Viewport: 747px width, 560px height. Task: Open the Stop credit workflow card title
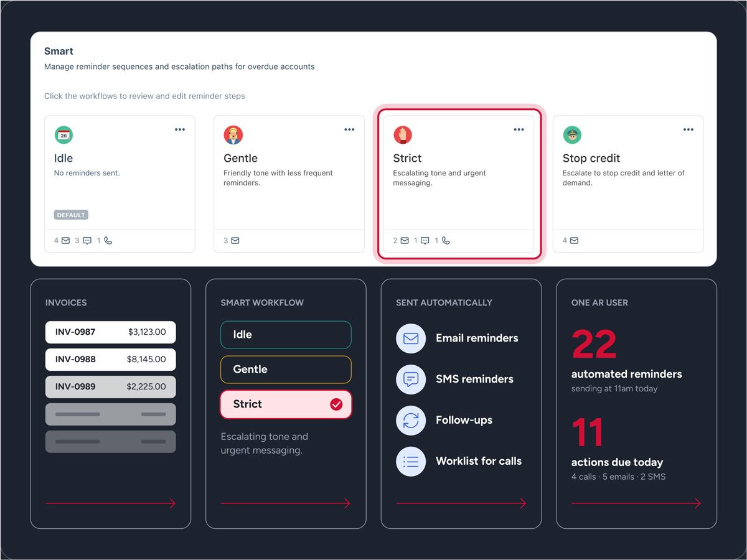click(x=591, y=158)
